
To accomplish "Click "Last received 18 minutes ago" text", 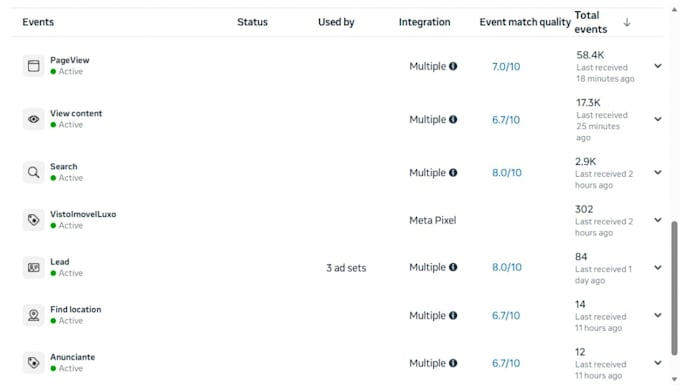I will [x=605, y=73].
